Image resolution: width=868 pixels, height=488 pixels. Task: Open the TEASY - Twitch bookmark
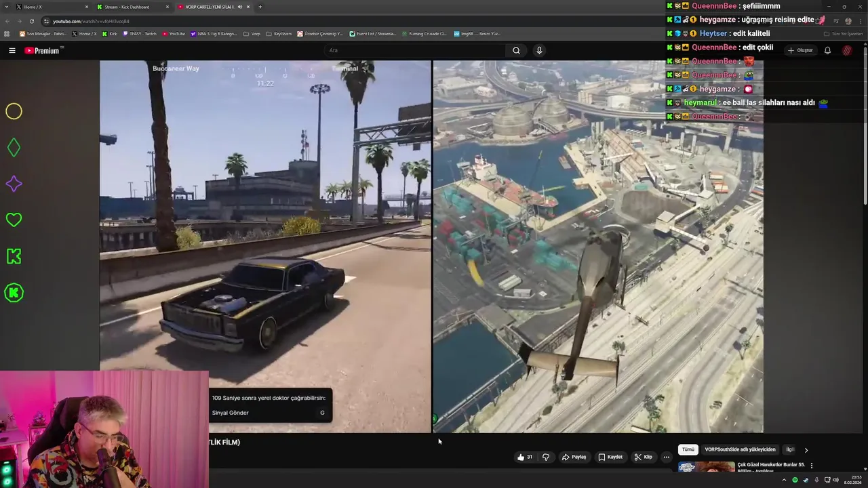click(139, 33)
